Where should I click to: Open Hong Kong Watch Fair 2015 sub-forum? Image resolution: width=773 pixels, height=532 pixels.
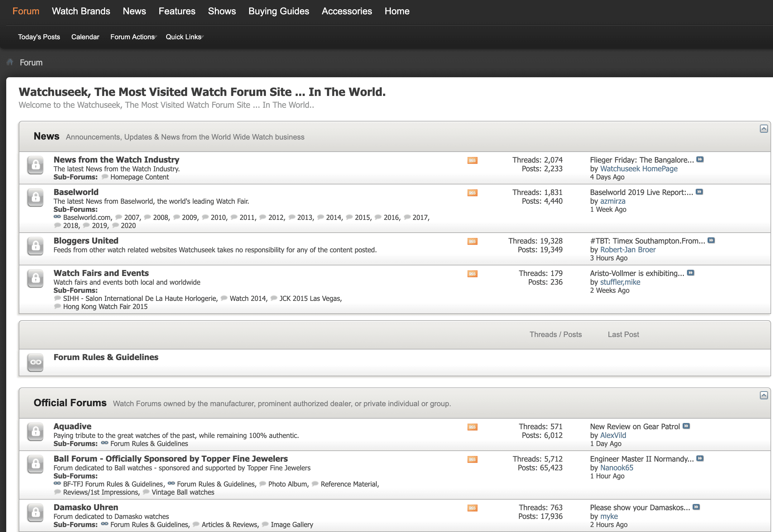pyautogui.click(x=105, y=307)
